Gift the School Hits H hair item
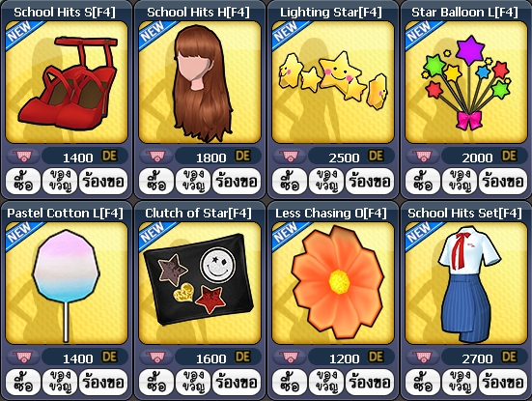Image resolution: width=532 pixels, height=401 pixels. [x=193, y=182]
